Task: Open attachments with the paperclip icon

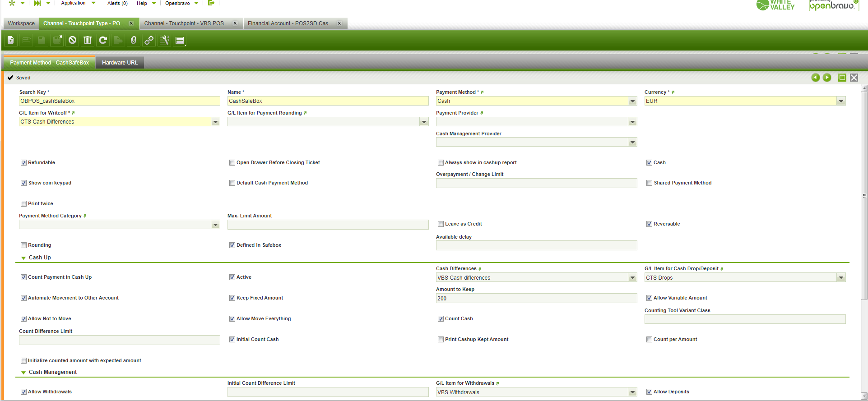Action: tap(134, 41)
